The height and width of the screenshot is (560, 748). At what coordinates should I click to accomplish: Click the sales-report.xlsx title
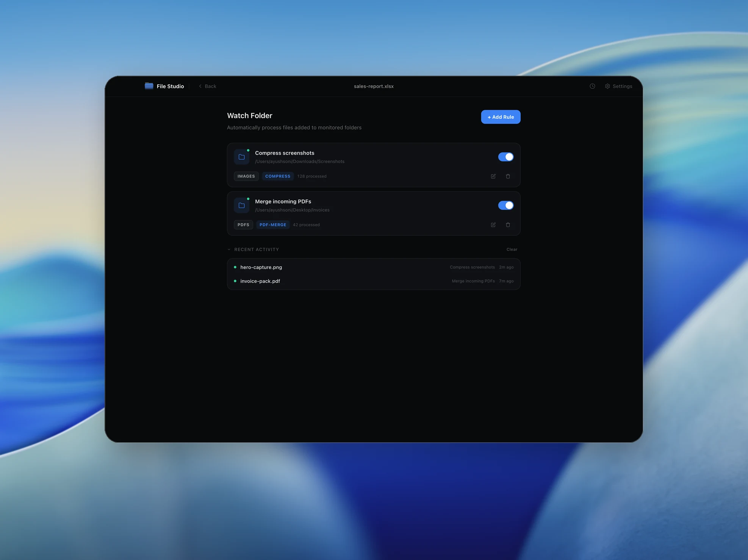374,86
